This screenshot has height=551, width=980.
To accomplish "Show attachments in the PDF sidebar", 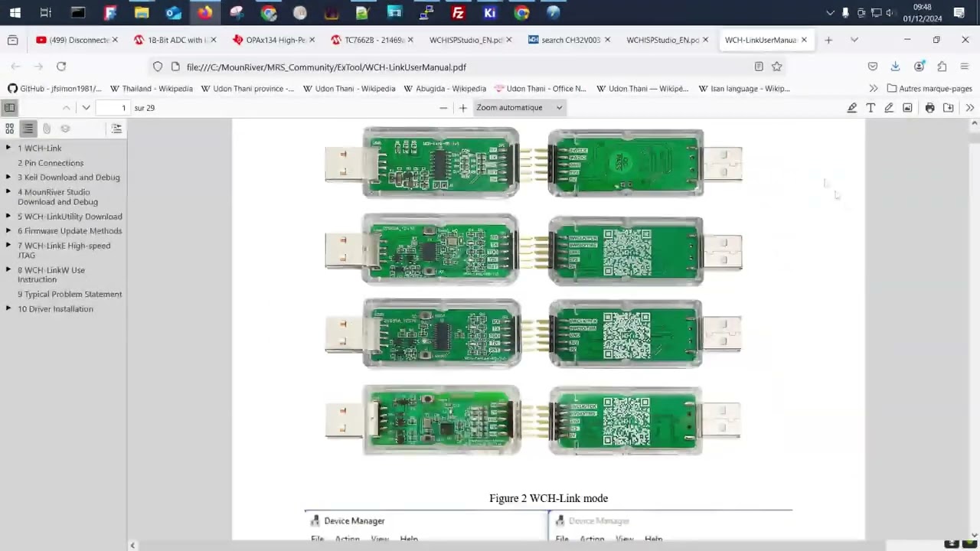I will 47,129.
